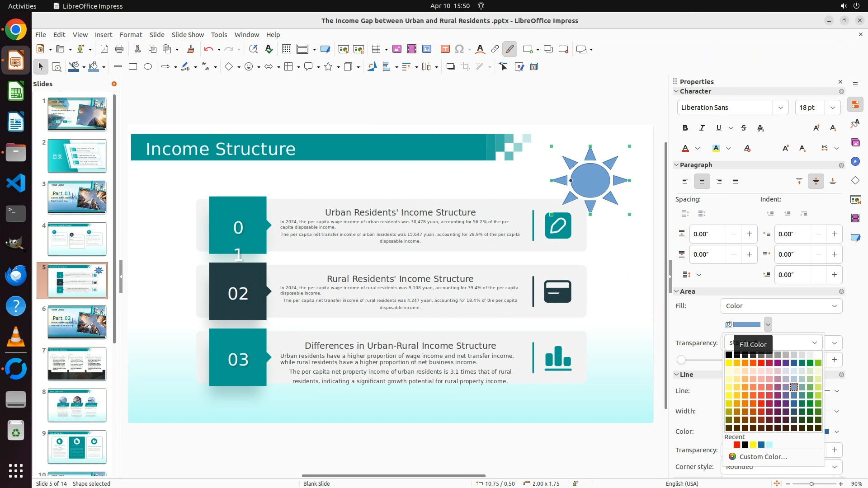Viewport: 868px width, 488px height.
Task: Open the font size dropdown
Action: click(833, 108)
